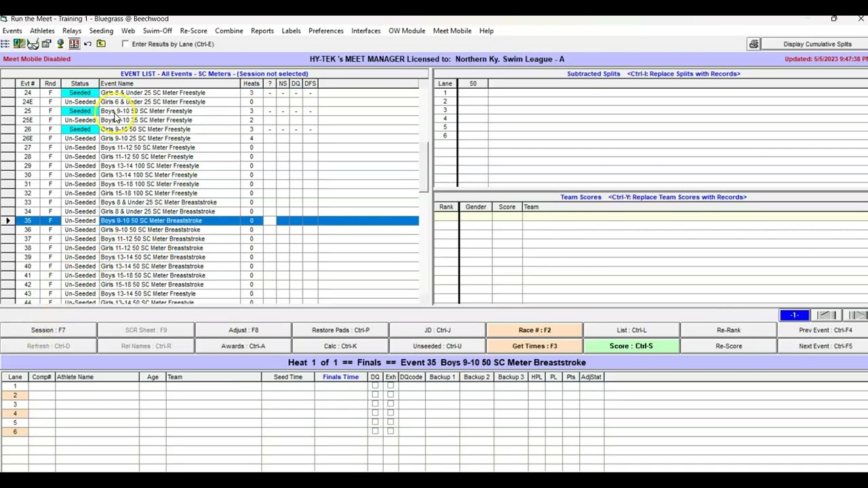Open the Interfaces menu
Screen dimensions: 868x488
(x=366, y=30)
